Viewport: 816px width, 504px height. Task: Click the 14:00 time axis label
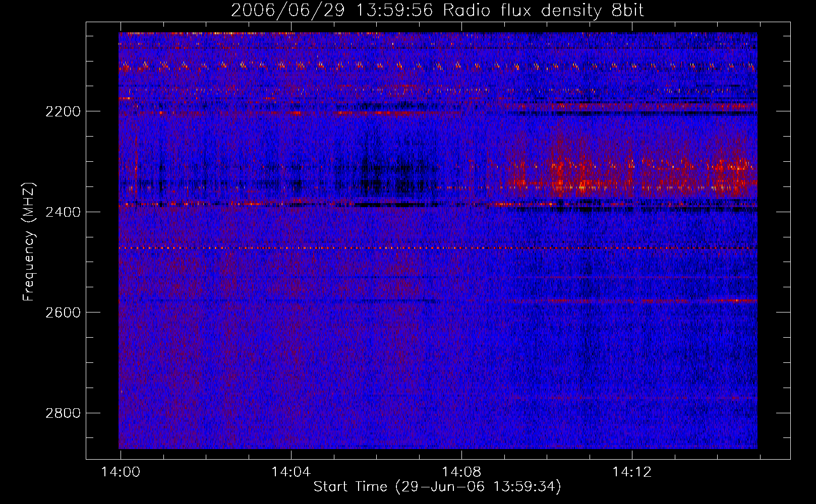coord(121,472)
